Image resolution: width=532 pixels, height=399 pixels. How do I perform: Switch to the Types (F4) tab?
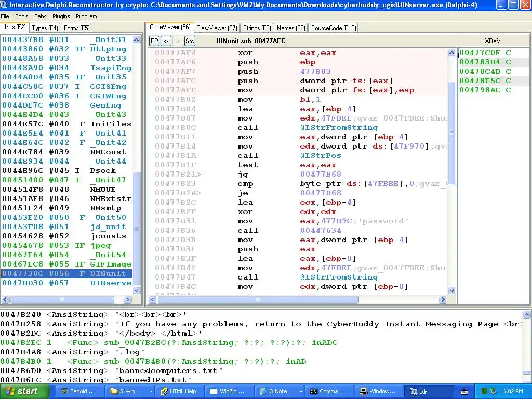(45, 28)
